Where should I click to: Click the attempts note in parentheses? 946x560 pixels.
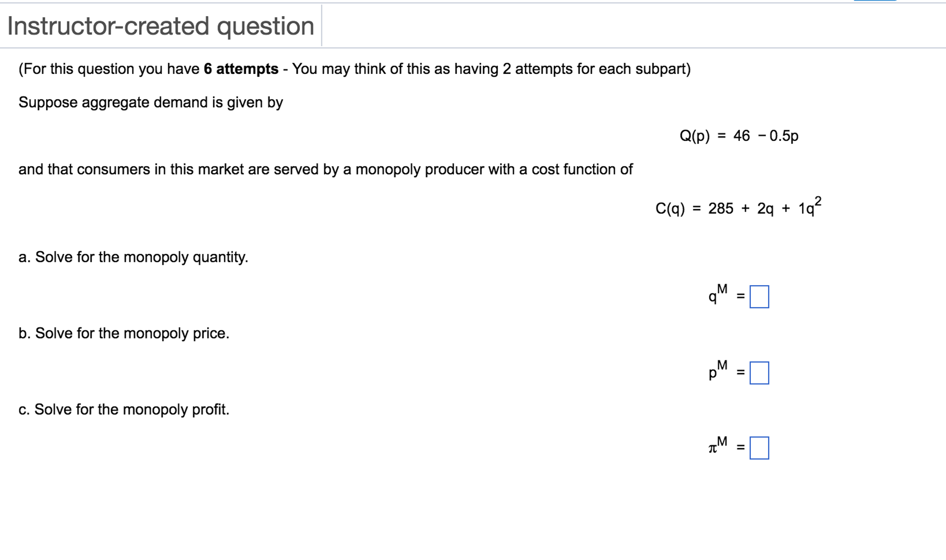[x=354, y=68]
